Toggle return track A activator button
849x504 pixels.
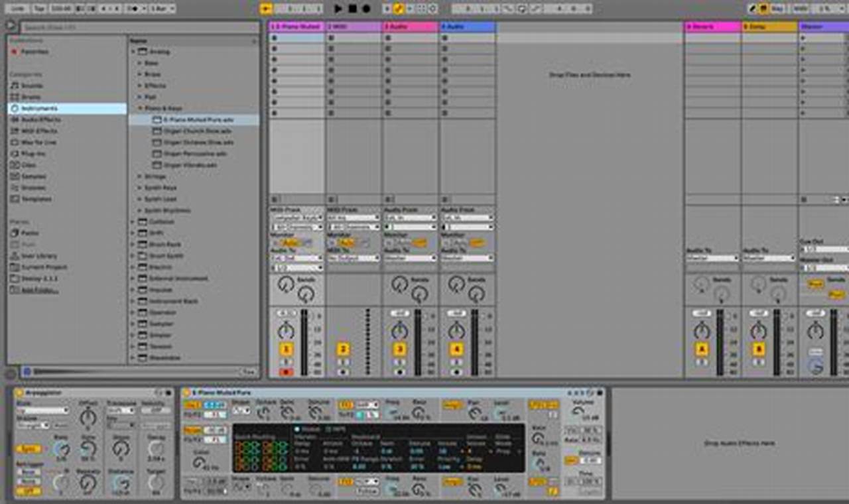point(702,349)
